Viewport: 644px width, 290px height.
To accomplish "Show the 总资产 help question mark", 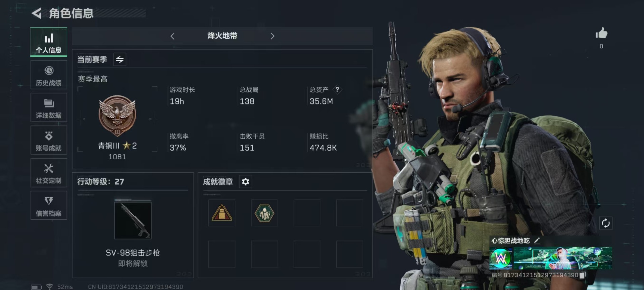I will pyautogui.click(x=337, y=89).
